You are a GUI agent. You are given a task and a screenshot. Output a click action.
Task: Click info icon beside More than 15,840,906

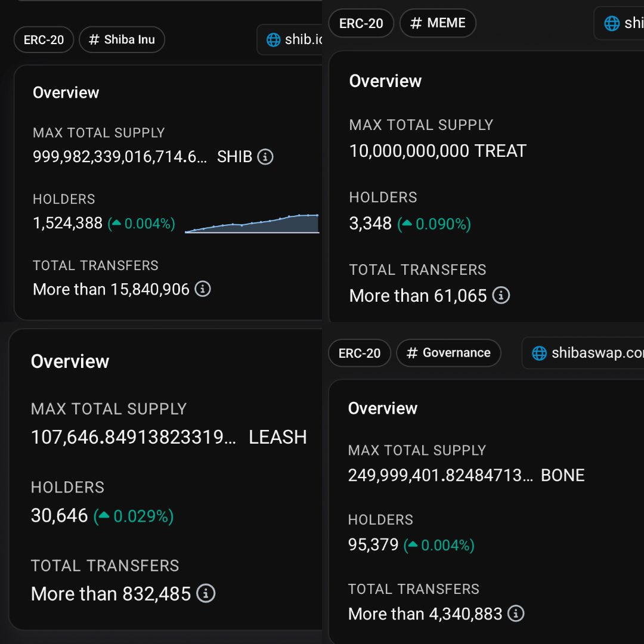[x=203, y=289]
